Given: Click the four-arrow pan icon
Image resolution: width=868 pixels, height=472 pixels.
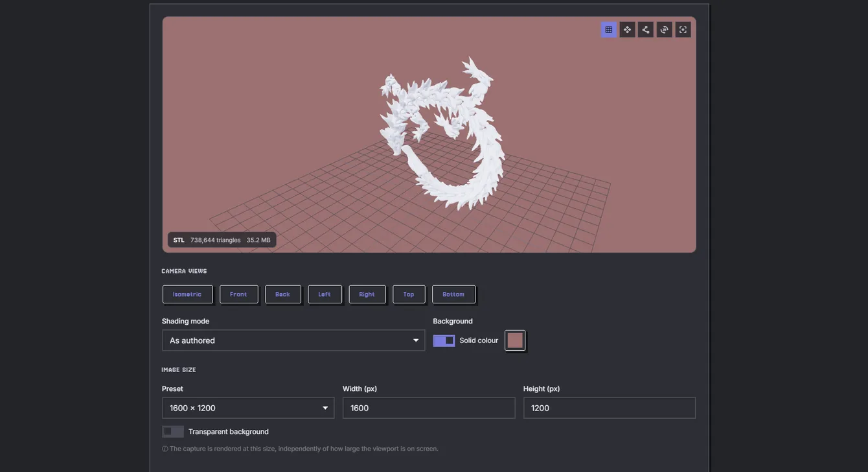Looking at the screenshot, I should (x=627, y=30).
